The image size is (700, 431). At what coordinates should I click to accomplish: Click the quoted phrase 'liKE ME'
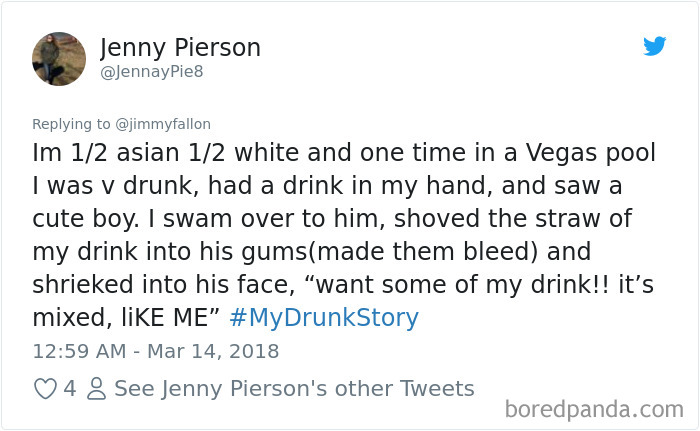166,318
